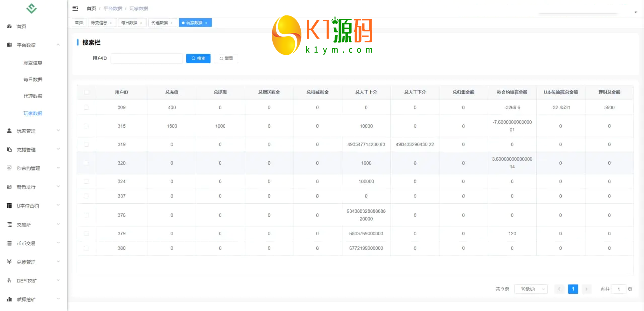The image size is (644, 311).
Task: Click the green logo in the sidebar
Action: (x=32, y=9)
